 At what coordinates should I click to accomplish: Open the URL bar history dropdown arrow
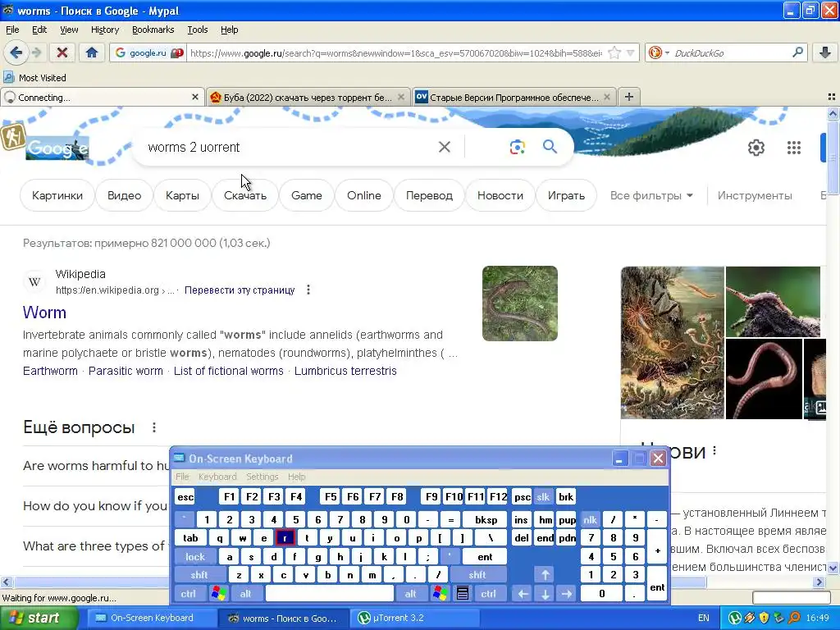point(631,52)
